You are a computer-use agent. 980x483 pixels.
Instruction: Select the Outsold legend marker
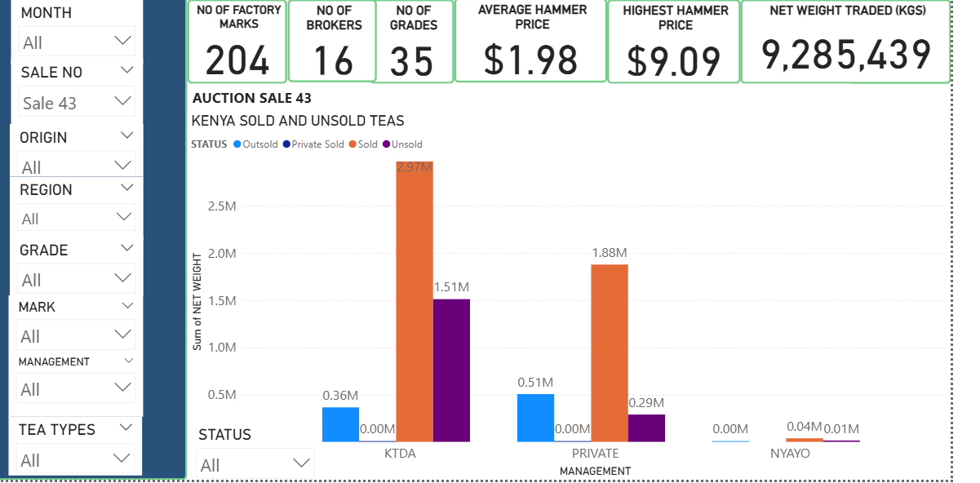click(237, 144)
